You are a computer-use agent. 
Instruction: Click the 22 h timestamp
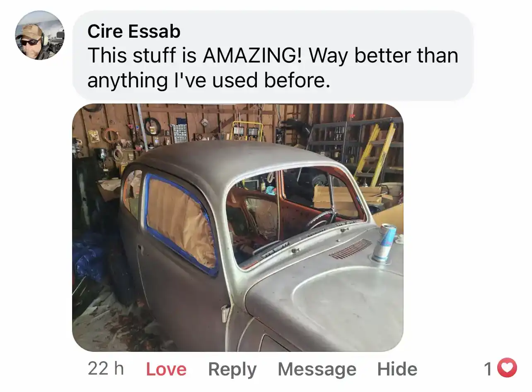pyautogui.click(x=106, y=368)
